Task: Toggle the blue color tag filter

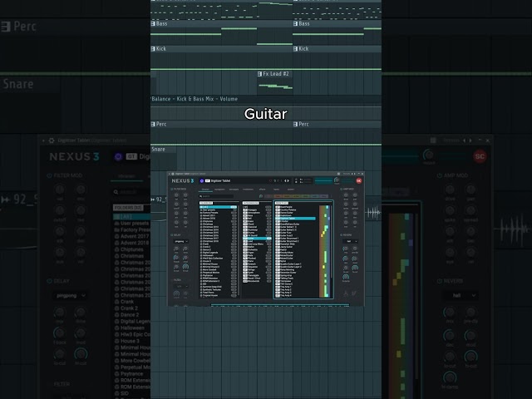Action: [314, 196]
